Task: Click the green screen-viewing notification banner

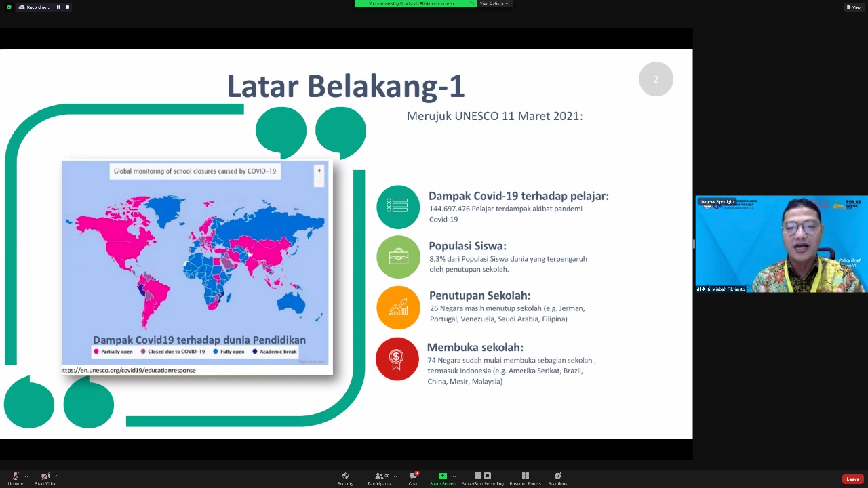Action: 414,3
